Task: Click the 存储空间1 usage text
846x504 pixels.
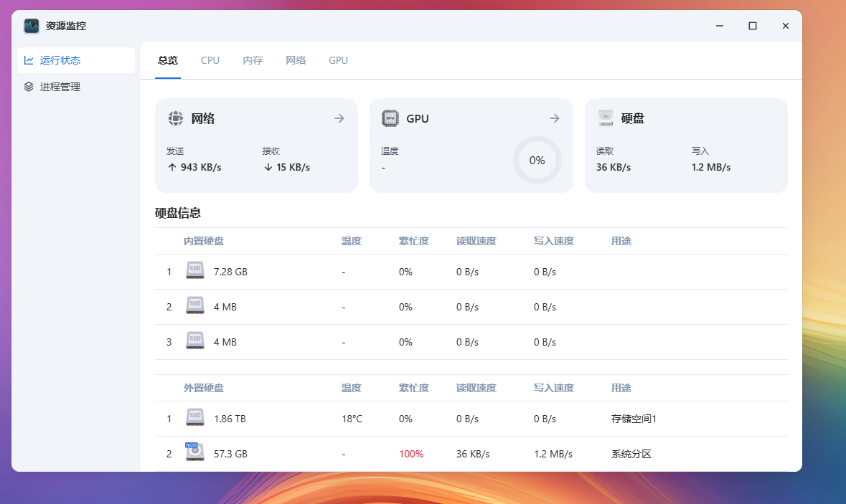Action: [x=634, y=419]
